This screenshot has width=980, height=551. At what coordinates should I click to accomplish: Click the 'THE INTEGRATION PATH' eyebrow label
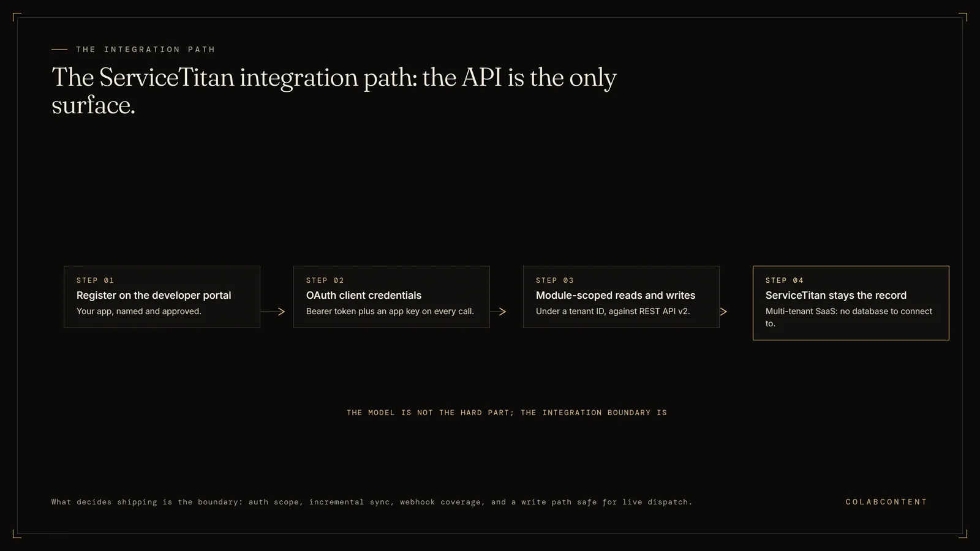(145, 50)
